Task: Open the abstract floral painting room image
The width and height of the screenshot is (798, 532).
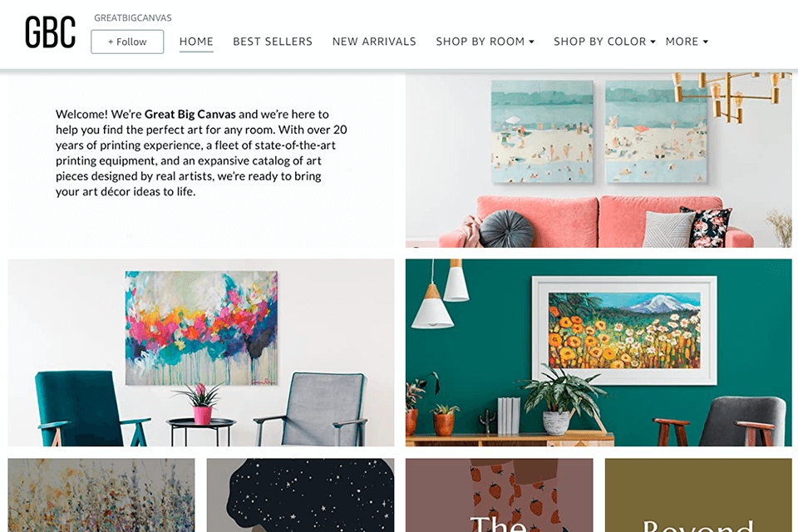Action: (x=200, y=352)
